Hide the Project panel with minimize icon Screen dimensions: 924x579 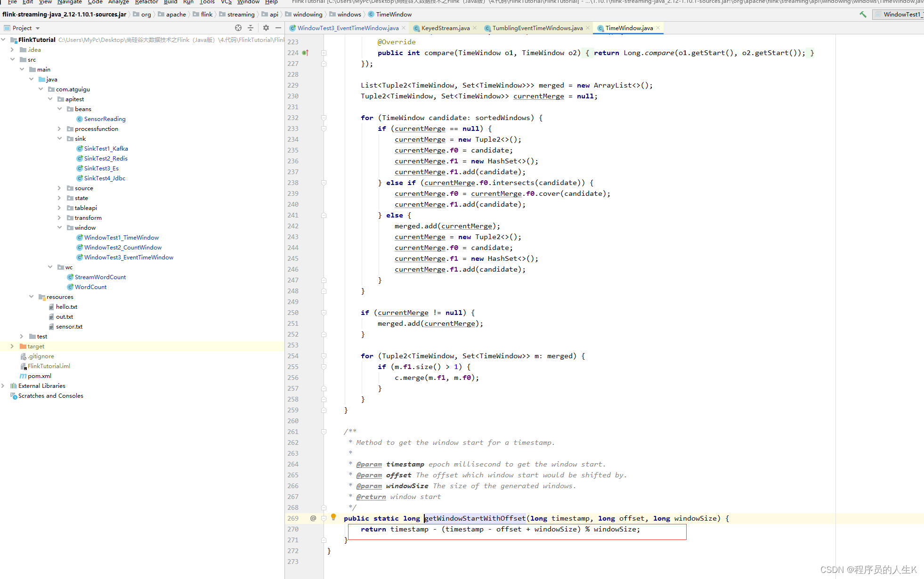(x=278, y=28)
